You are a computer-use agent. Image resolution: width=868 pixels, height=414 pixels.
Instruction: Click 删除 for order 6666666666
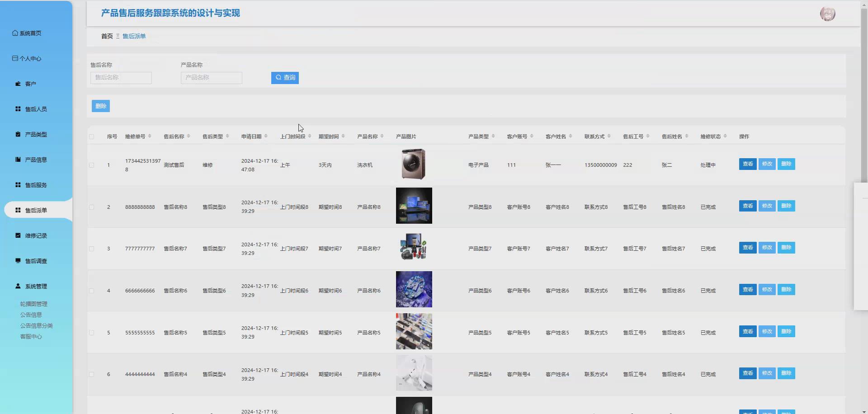pyautogui.click(x=786, y=290)
